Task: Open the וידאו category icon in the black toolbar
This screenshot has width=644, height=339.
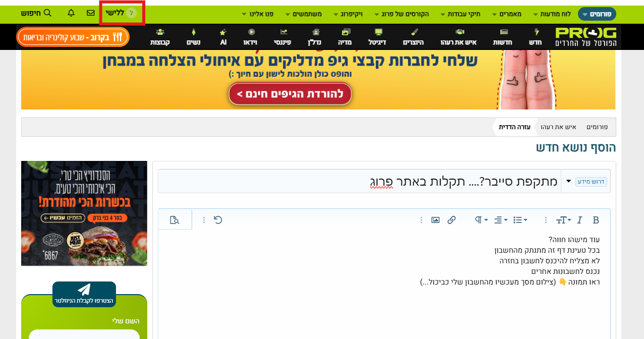Action: point(251,37)
